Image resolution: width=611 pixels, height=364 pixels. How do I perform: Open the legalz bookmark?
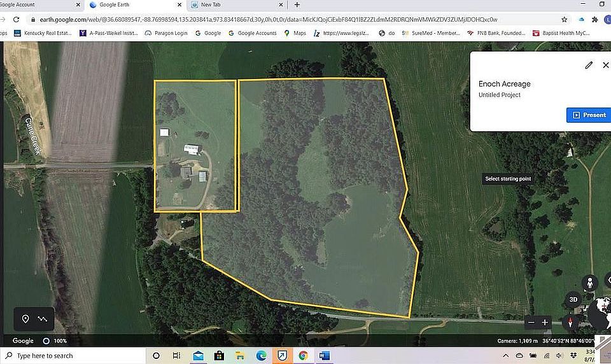[x=341, y=33]
